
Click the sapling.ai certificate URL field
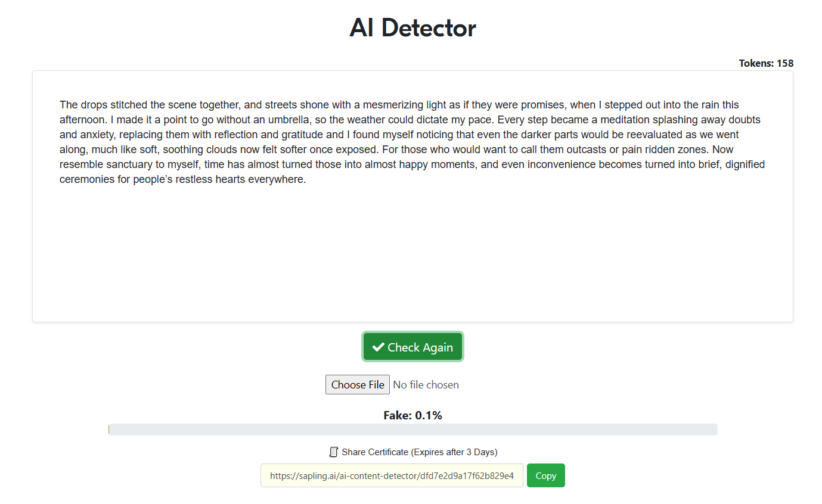[x=391, y=475]
